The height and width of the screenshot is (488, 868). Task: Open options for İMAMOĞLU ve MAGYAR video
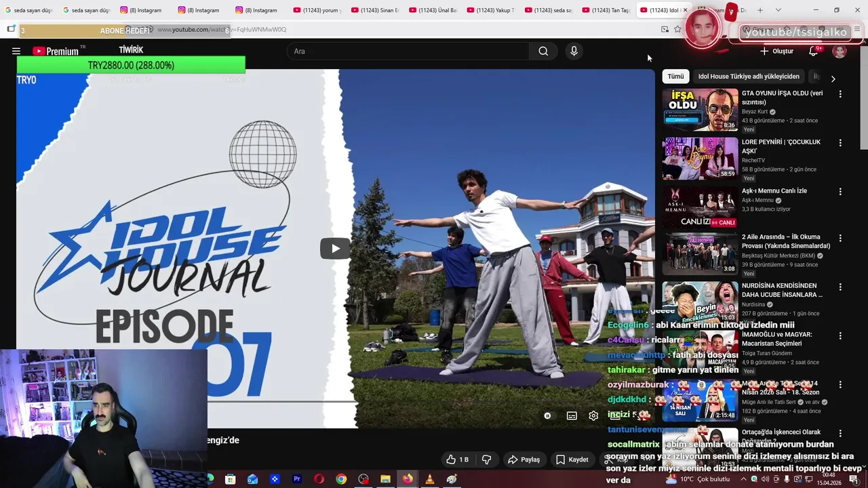pyautogui.click(x=840, y=335)
